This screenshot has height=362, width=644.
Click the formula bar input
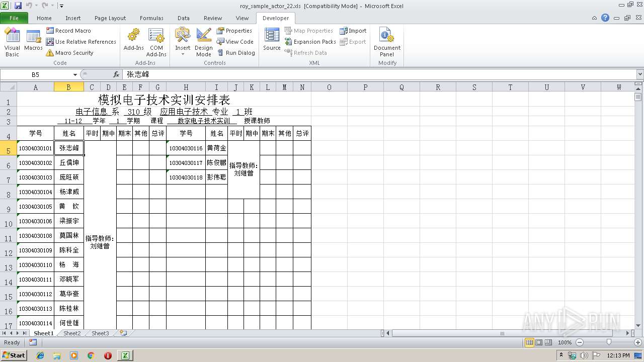(x=379, y=74)
